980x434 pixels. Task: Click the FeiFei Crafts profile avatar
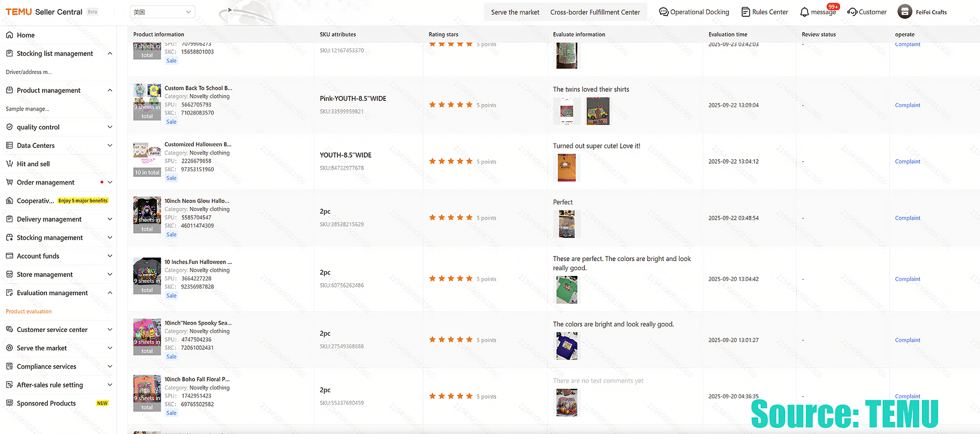(x=904, y=12)
